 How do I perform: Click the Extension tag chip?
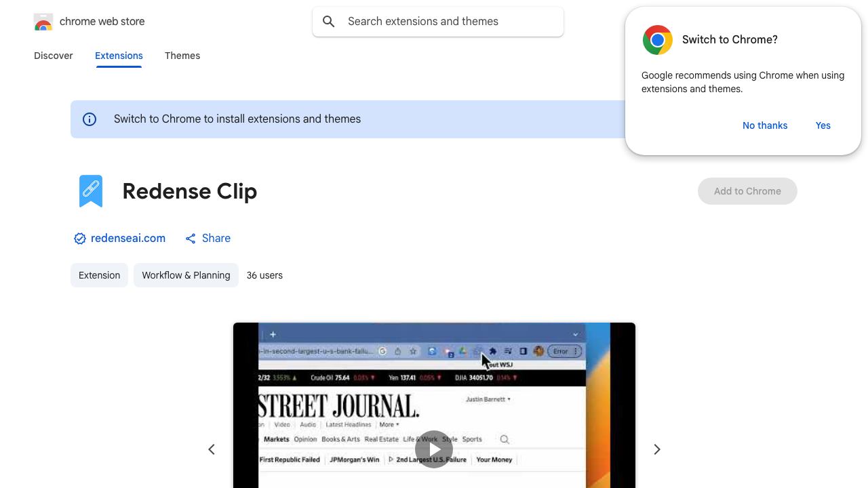point(99,275)
